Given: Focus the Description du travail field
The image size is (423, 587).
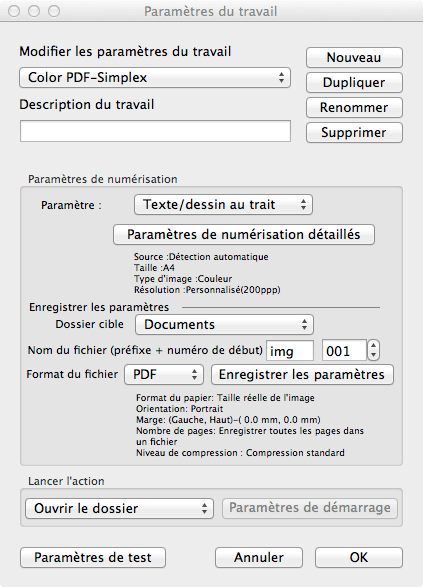Looking at the screenshot, I should pos(155,131).
